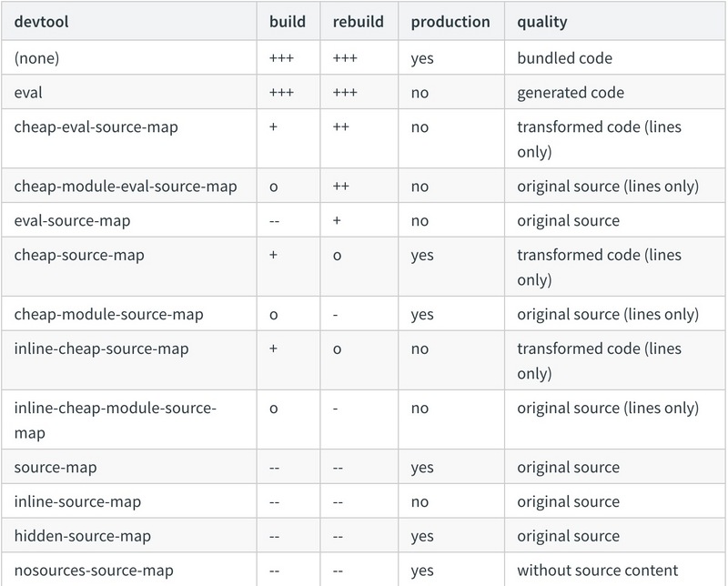Select the nosources-source-map entry

coord(94,571)
